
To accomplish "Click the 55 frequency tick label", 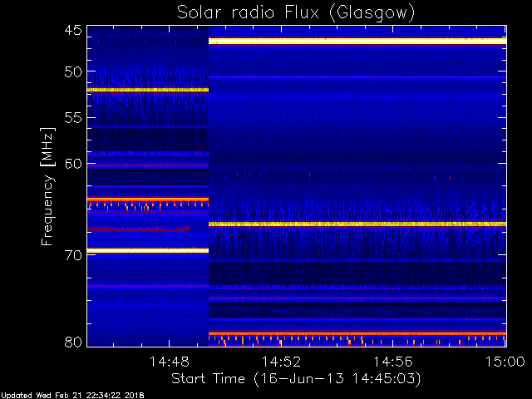I will [73, 118].
